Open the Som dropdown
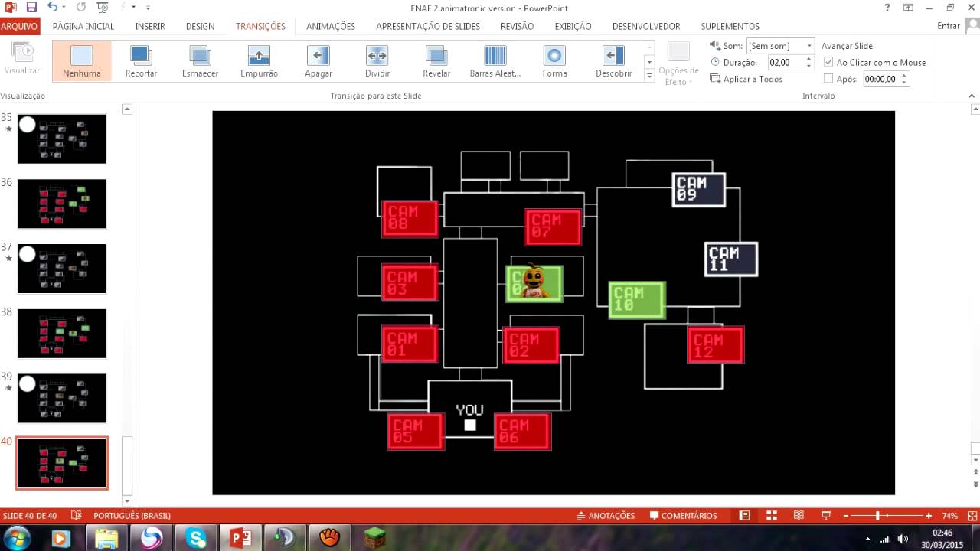This screenshot has height=551, width=980. point(809,46)
